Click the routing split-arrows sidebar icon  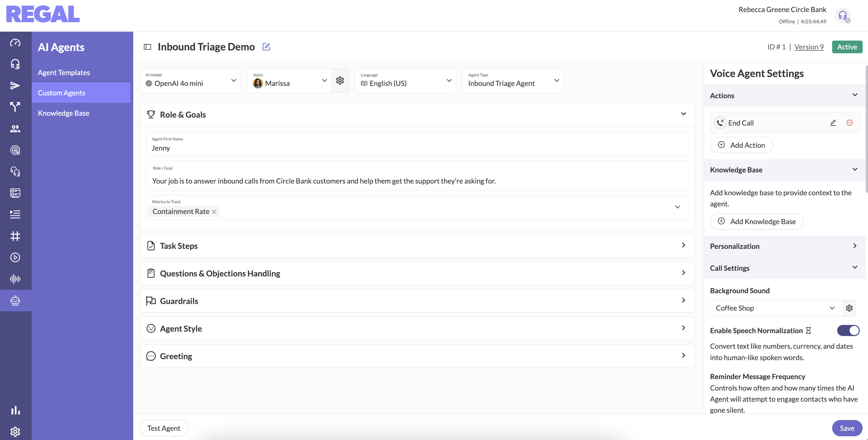pos(15,107)
